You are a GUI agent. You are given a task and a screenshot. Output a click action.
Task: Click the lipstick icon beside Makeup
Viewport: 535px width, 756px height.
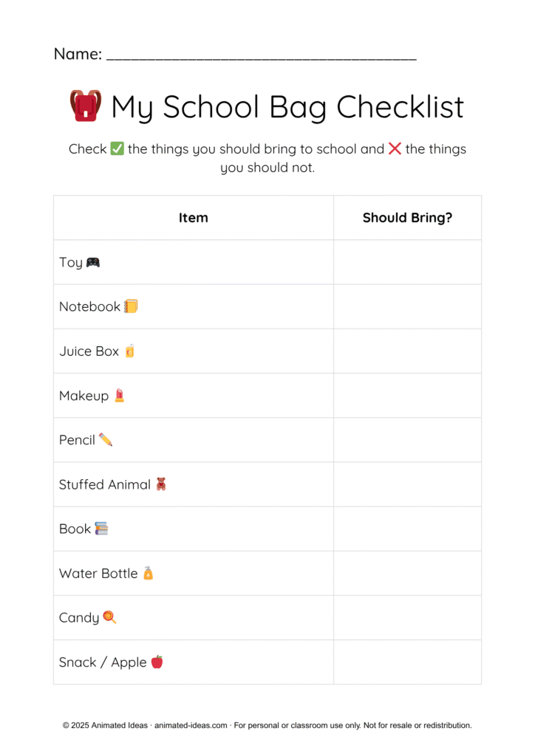pos(120,396)
